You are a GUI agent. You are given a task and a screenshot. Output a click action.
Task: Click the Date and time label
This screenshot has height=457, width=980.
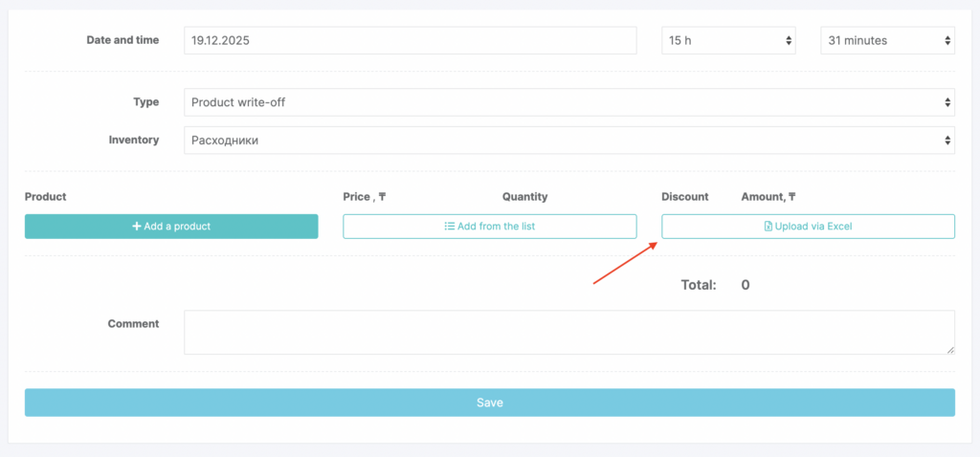pos(122,40)
